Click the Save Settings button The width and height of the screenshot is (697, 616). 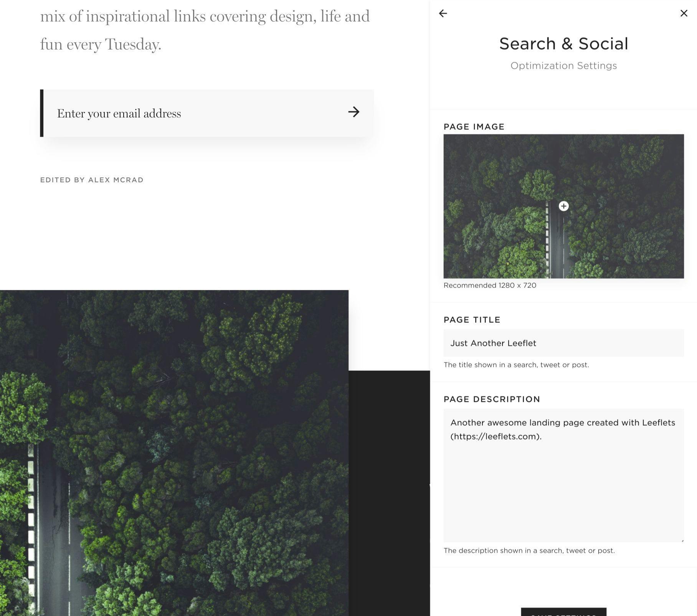563,612
